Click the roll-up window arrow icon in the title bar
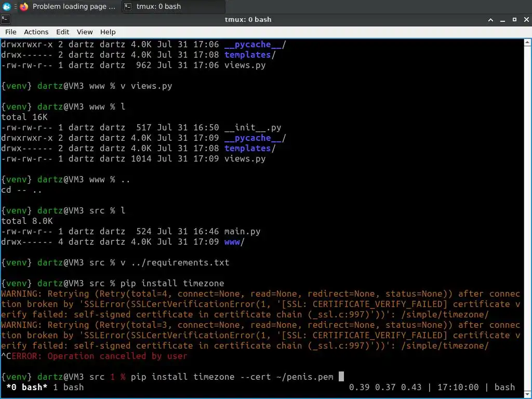 [490, 20]
